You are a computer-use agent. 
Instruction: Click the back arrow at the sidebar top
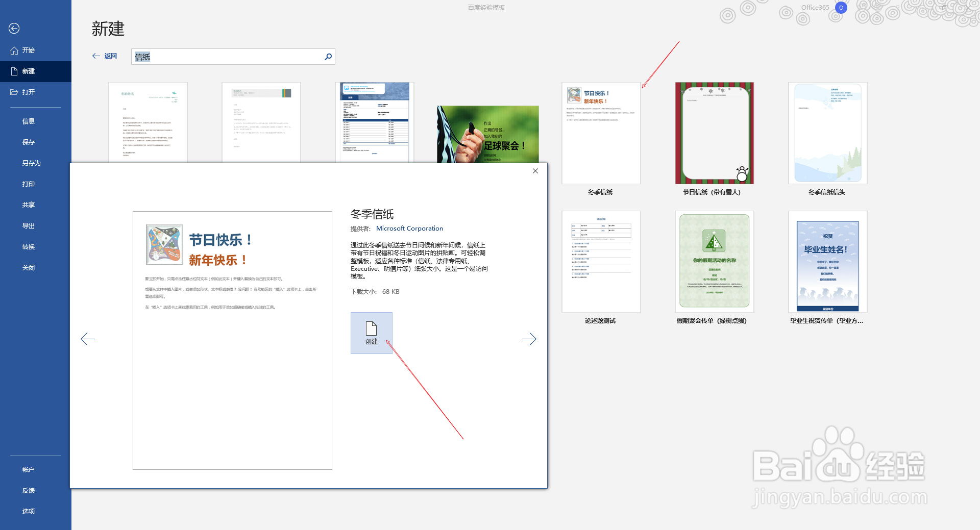[x=14, y=29]
